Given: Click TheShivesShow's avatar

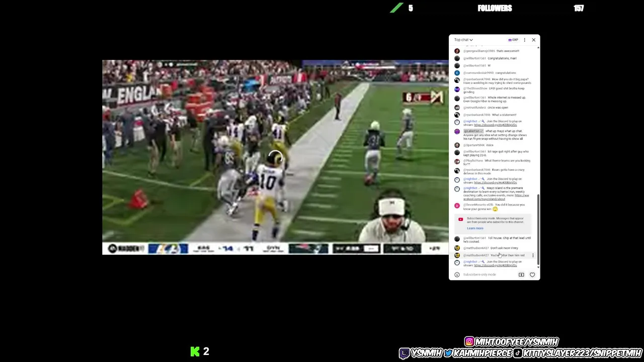Looking at the screenshot, I should pyautogui.click(x=457, y=89).
